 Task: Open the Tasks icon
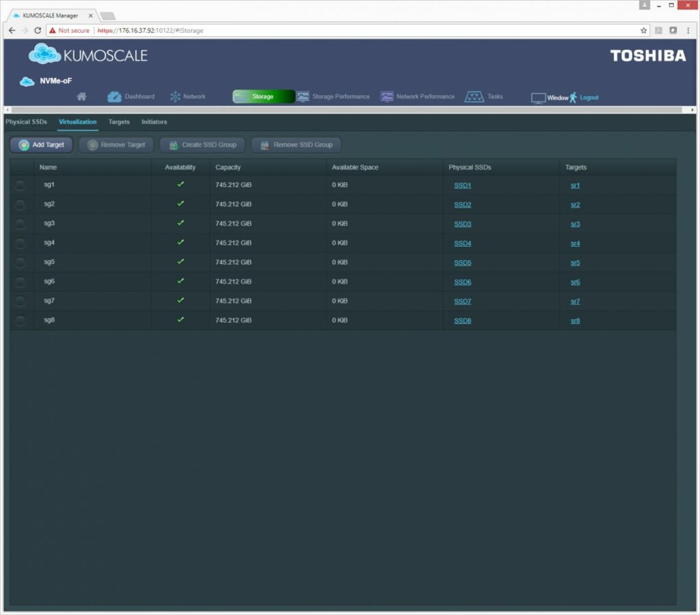pos(474,96)
